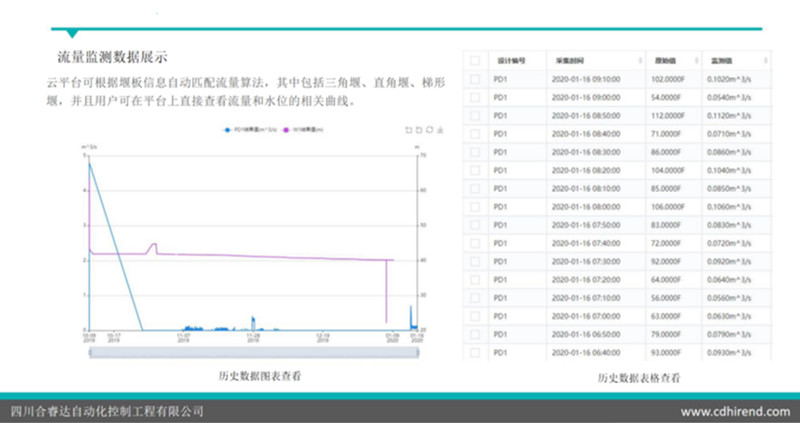Click the chart restore (refresh) icon
Screen dimensions: 800x423
(x=428, y=130)
